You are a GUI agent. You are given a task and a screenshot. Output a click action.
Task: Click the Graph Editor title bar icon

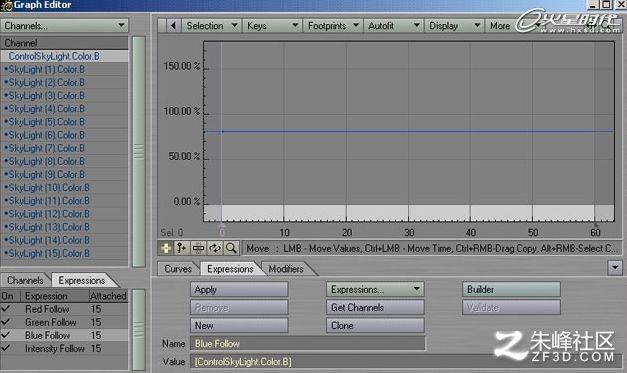6,6
